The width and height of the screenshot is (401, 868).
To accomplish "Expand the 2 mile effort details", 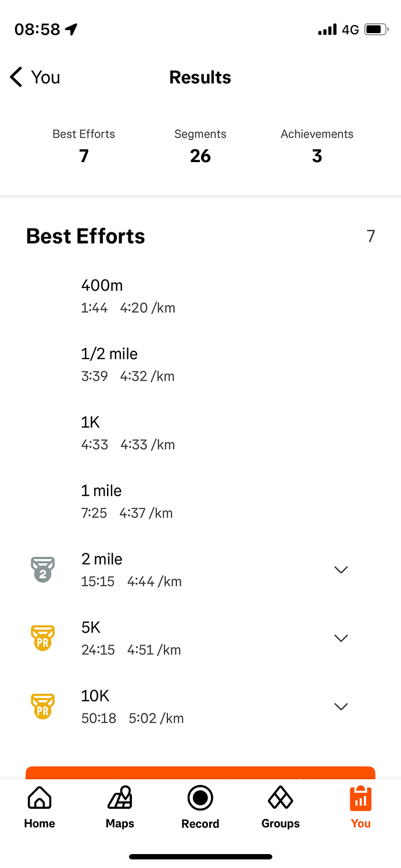I will [341, 570].
